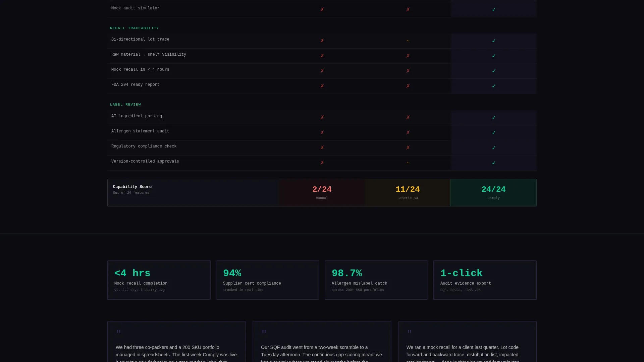Click the Generic SW tilde for Version-controlled approvals

tap(408, 163)
